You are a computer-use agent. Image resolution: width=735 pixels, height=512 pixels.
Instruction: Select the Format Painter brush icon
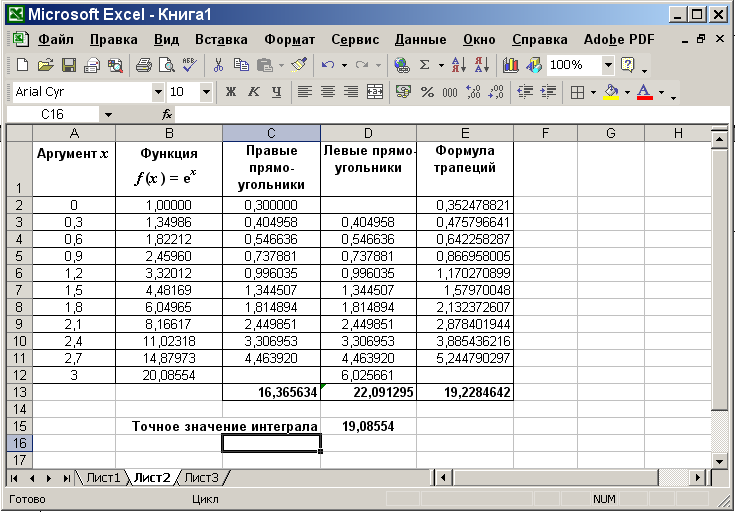tap(299, 65)
